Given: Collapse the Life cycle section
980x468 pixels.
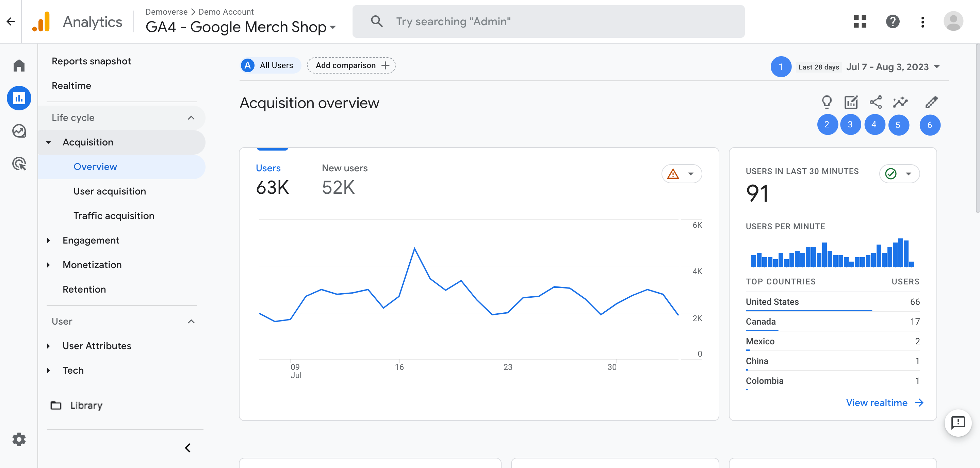Looking at the screenshot, I should (191, 118).
